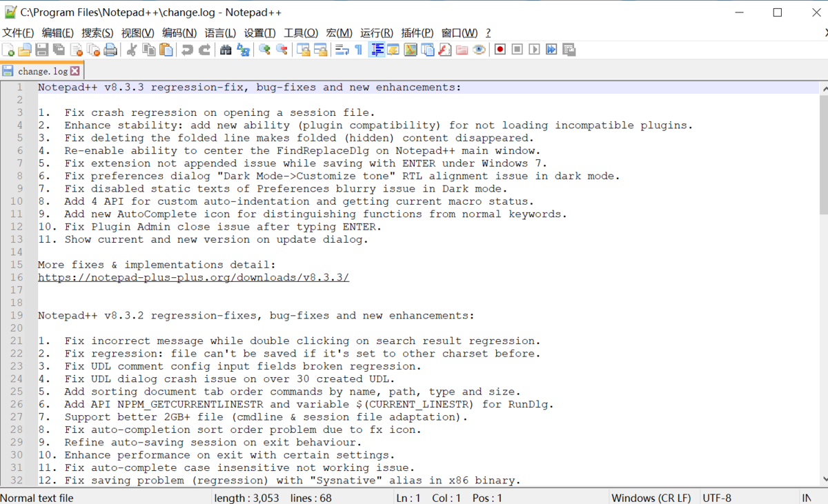Click the length: 3,053 status bar field
This screenshot has height=504, width=828.
coord(247,497)
